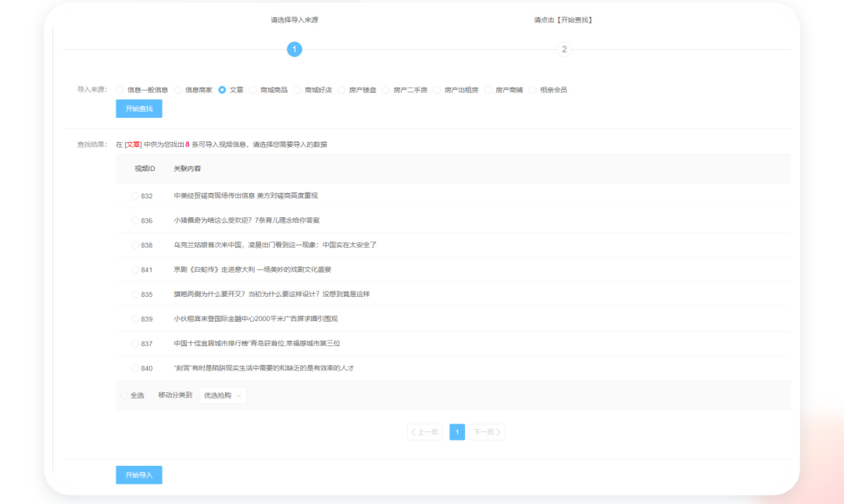Image resolution: width=844 pixels, height=504 pixels.
Task: Select row checkbox for video 835
Action: 135,295
